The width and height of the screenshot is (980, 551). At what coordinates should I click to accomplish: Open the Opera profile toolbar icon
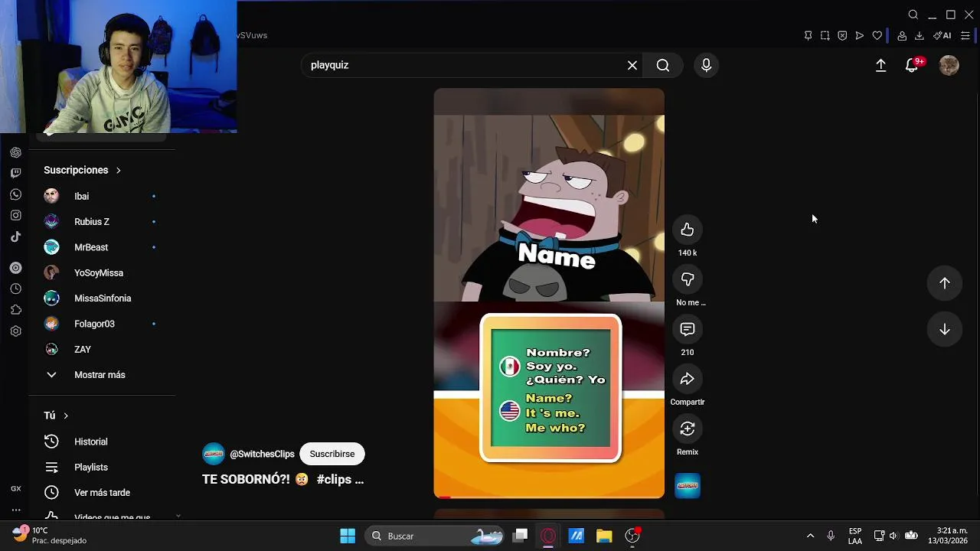click(x=902, y=36)
